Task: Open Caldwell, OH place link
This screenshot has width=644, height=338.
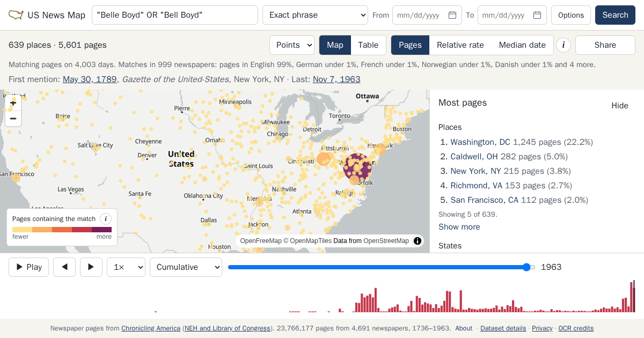Action: coord(474,157)
